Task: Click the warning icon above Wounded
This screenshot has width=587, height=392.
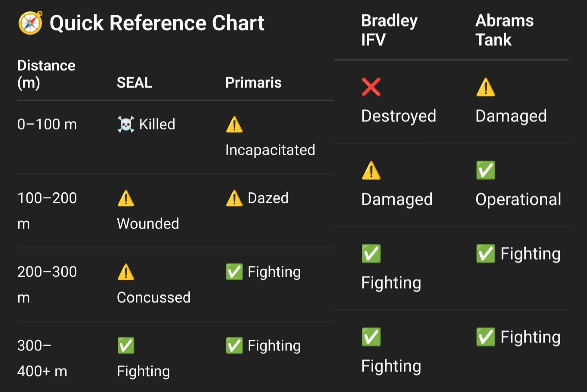Action: click(126, 198)
